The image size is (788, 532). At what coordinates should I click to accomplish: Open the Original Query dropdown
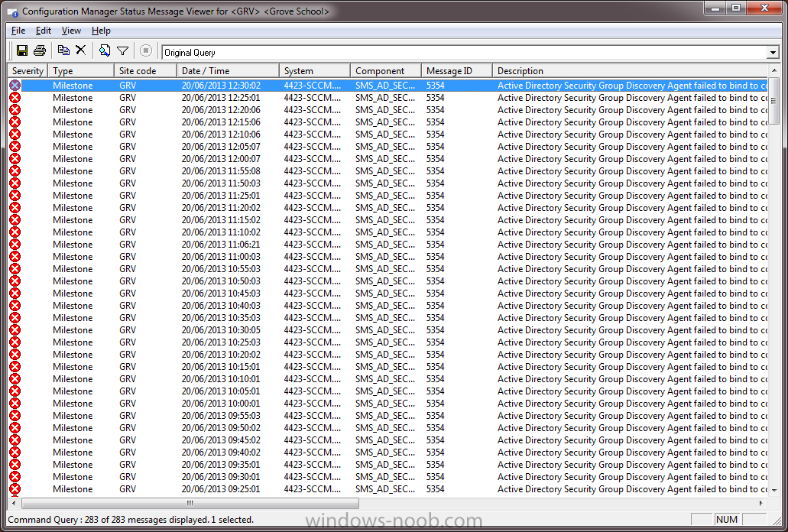(773, 52)
